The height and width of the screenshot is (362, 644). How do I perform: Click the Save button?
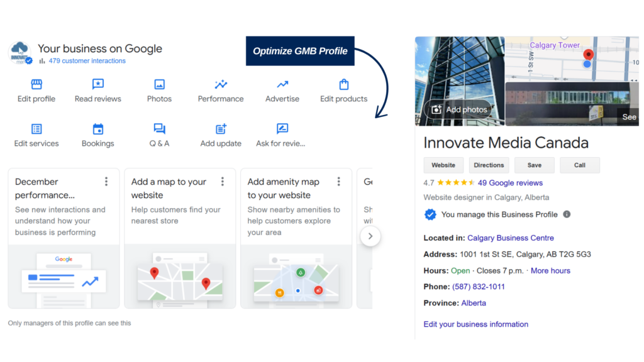click(x=535, y=165)
